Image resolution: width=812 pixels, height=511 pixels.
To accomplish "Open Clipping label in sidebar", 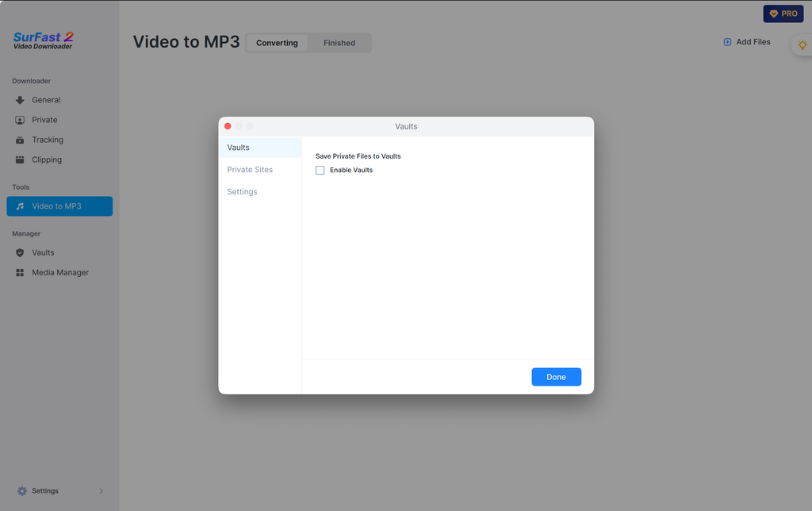I will pos(47,159).
